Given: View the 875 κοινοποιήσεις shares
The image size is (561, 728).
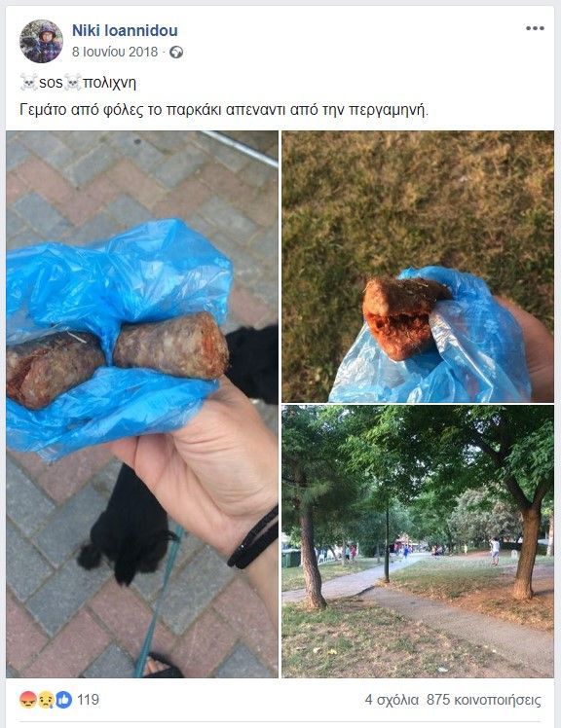Looking at the screenshot, I should pos(484,700).
